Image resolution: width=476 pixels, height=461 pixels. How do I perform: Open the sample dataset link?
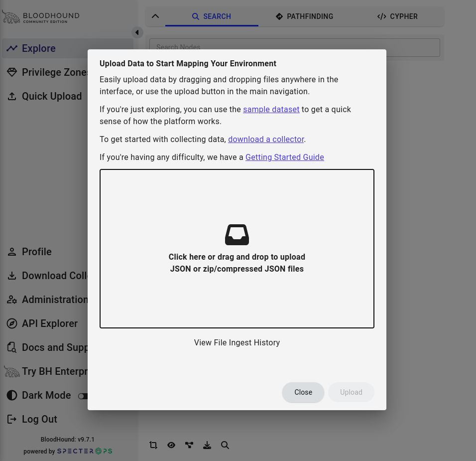271,110
